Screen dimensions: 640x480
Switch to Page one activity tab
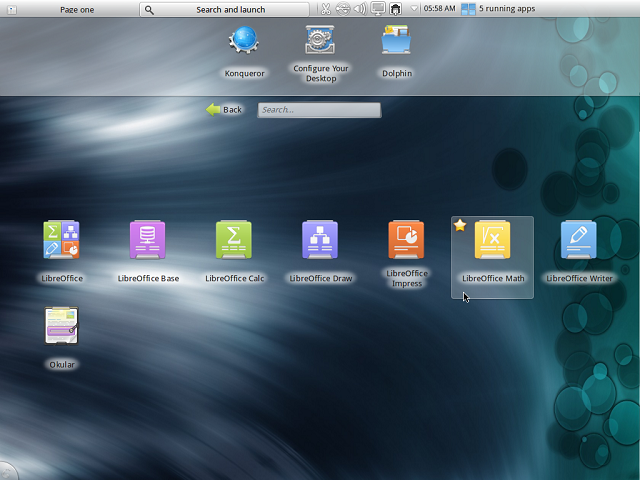point(76,9)
